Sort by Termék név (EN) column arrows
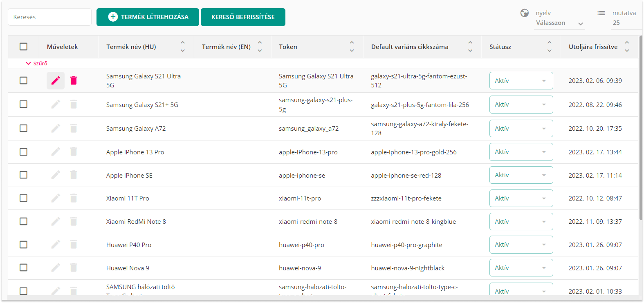 (x=260, y=47)
